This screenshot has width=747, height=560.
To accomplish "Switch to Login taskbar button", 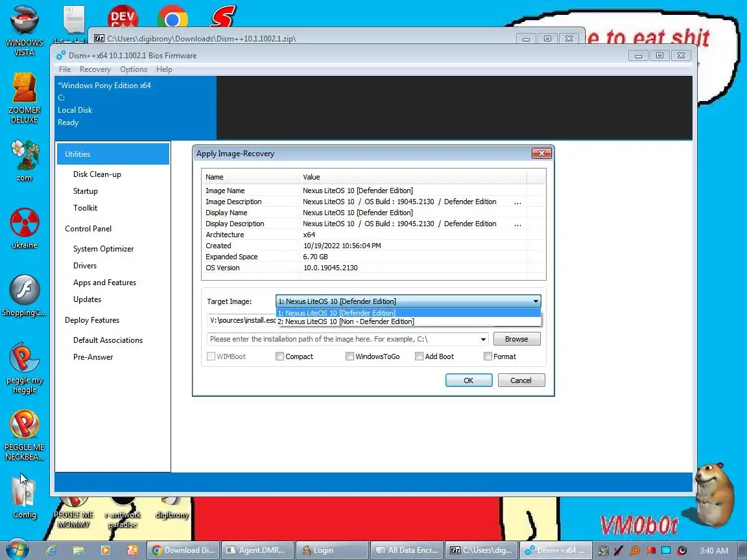I will tap(333, 550).
